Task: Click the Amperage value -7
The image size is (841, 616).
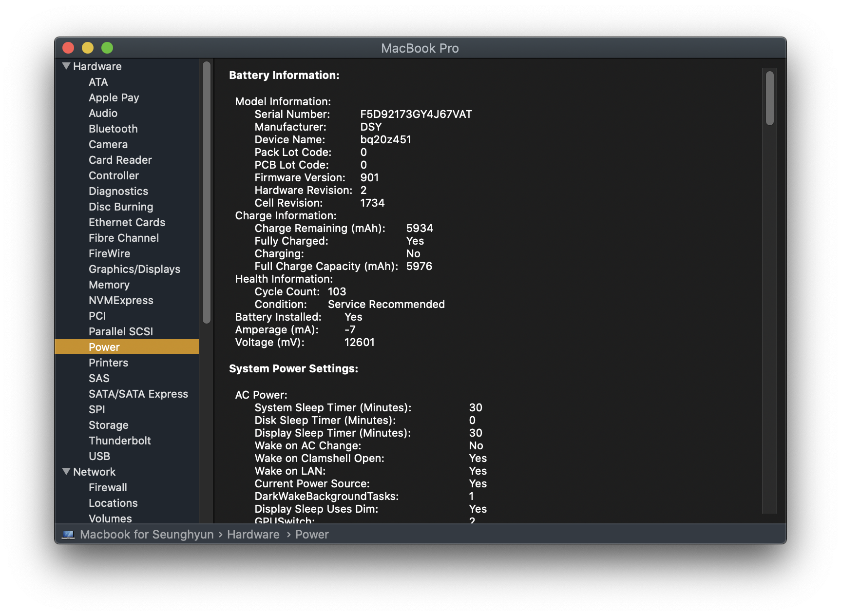Action: pyautogui.click(x=350, y=329)
